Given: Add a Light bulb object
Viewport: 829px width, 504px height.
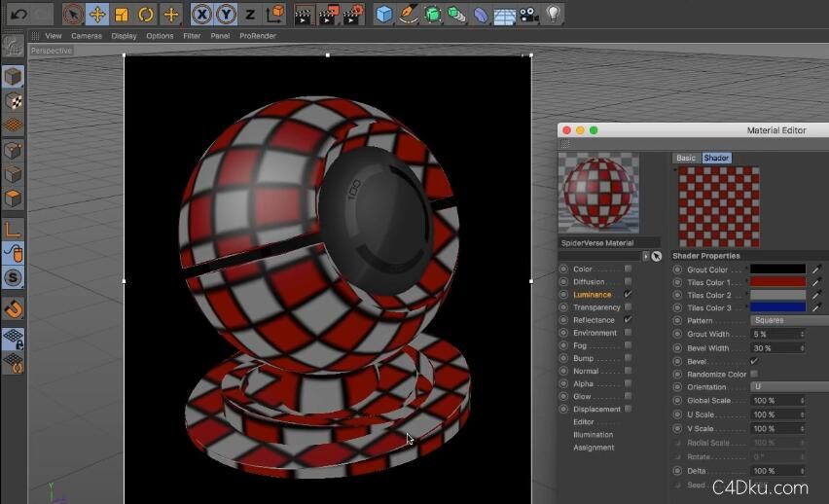Looking at the screenshot, I should (553, 14).
